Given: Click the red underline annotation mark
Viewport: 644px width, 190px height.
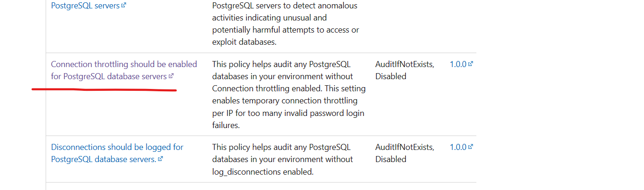Looking at the screenshot, I should pos(104,89).
